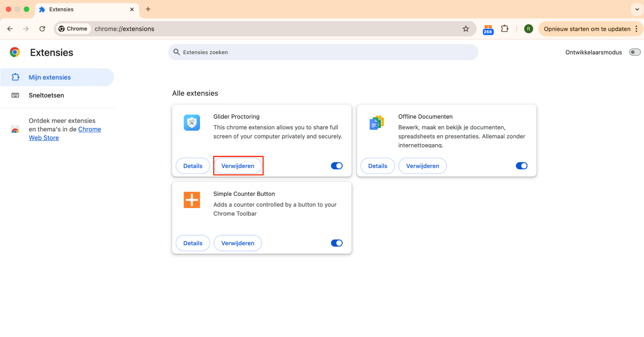
Task: Reload the current page
Action: 42,29
